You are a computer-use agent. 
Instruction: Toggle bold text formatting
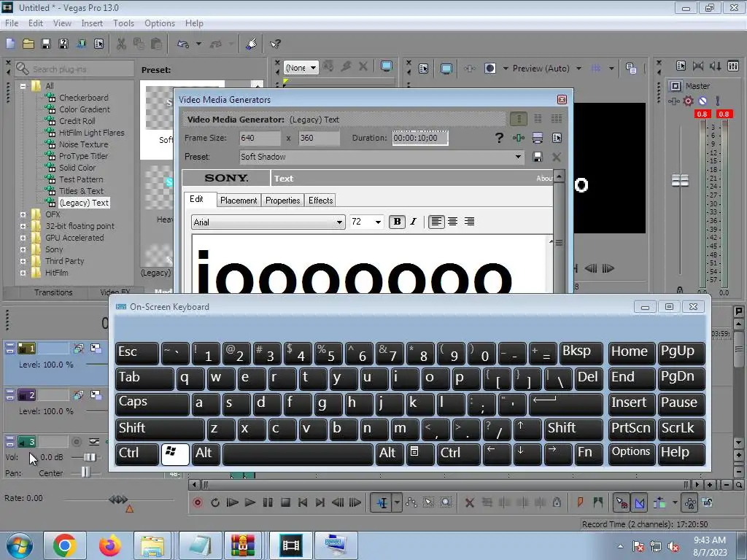(397, 222)
